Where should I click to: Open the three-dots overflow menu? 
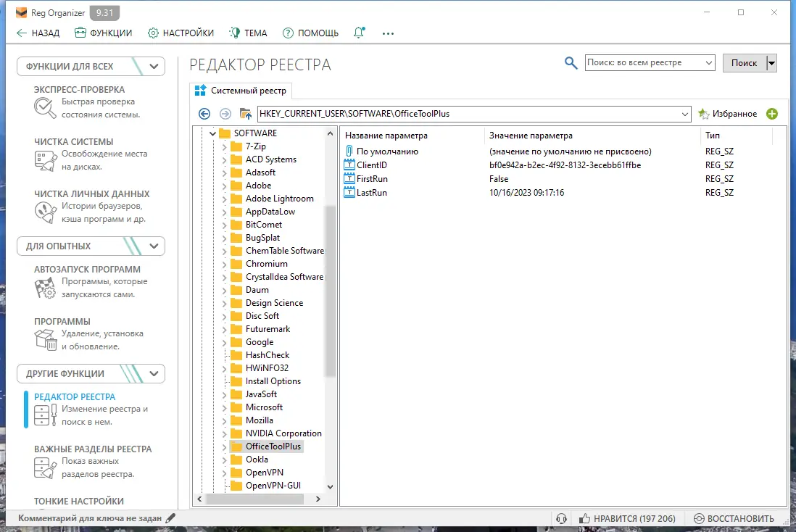click(388, 33)
